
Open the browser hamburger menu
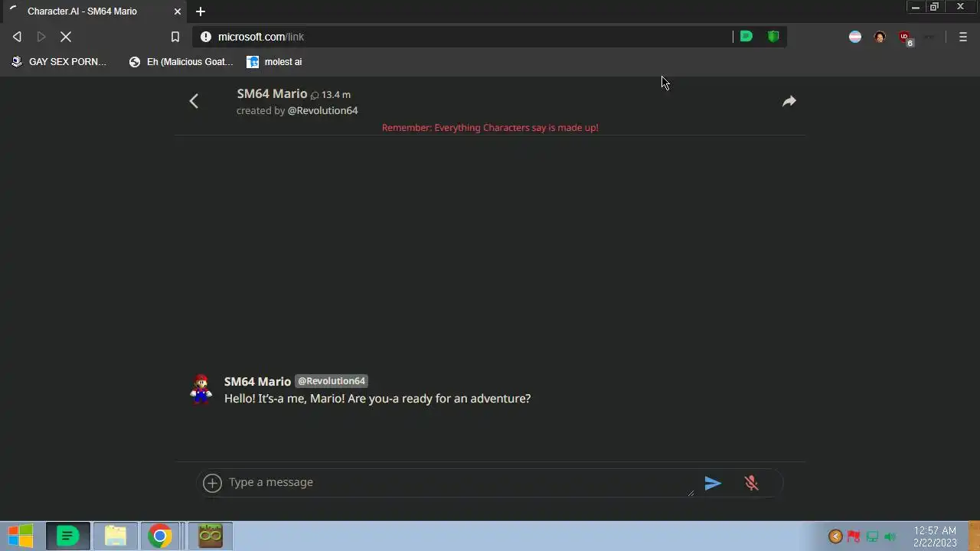[x=963, y=37]
